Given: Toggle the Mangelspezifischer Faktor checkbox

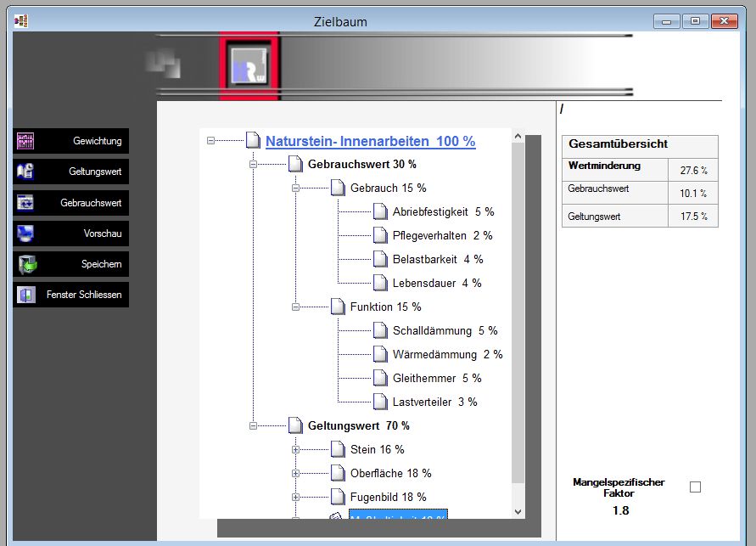Looking at the screenshot, I should click(695, 487).
